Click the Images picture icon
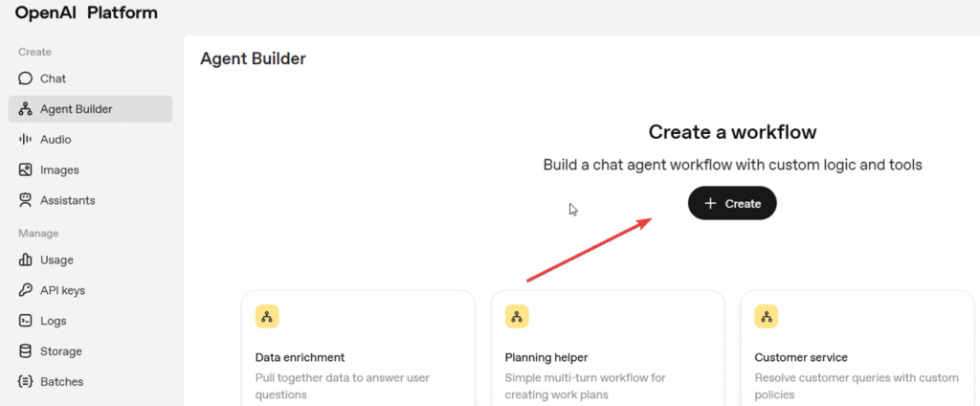The width and height of the screenshot is (980, 406). [x=26, y=170]
